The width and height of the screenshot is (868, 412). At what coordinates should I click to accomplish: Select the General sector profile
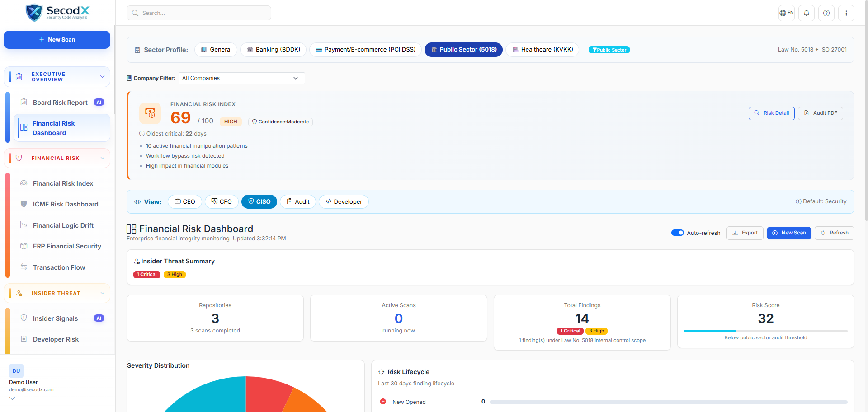pos(216,50)
